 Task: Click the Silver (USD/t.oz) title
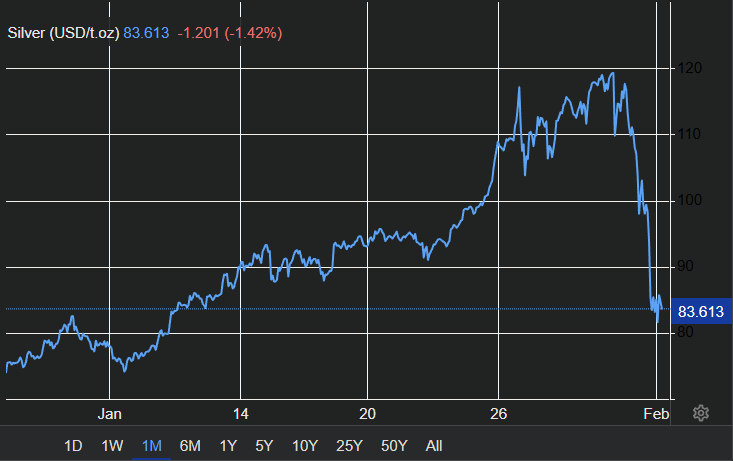tap(64, 33)
